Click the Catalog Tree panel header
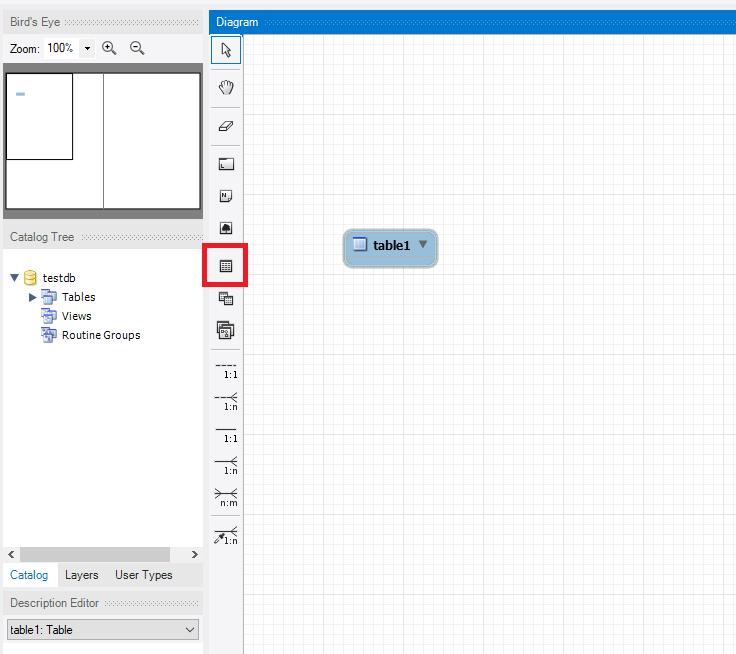 click(103, 237)
